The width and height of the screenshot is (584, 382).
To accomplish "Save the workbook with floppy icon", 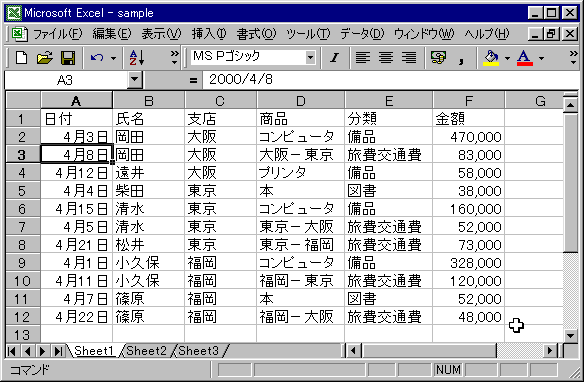I will point(68,58).
